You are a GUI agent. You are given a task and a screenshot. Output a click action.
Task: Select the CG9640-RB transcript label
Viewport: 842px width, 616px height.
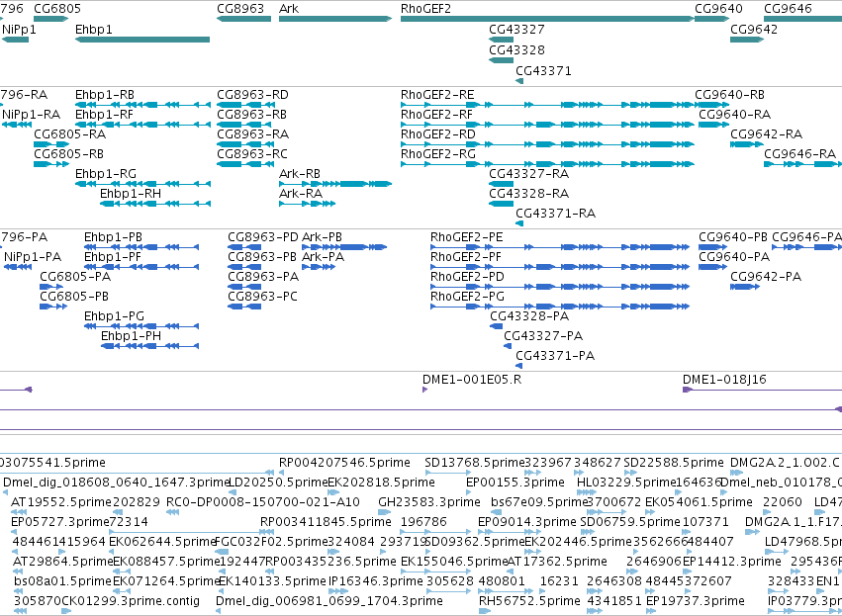730,95
